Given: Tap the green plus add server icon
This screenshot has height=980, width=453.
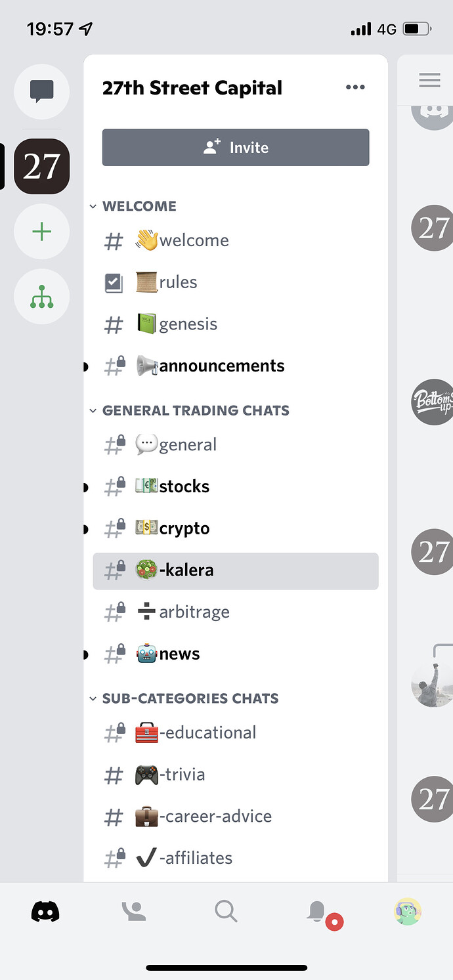Looking at the screenshot, I should click(x=42, y=232).
